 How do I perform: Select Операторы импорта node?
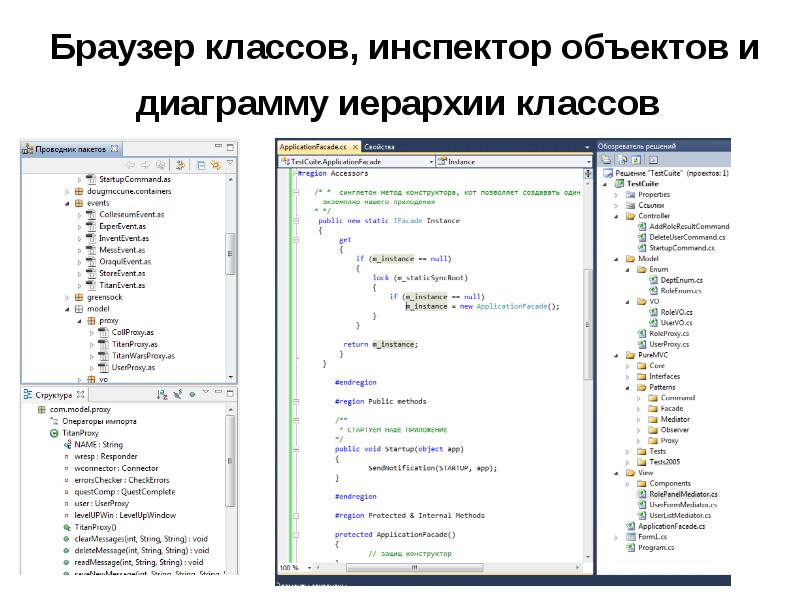(99, 421)
